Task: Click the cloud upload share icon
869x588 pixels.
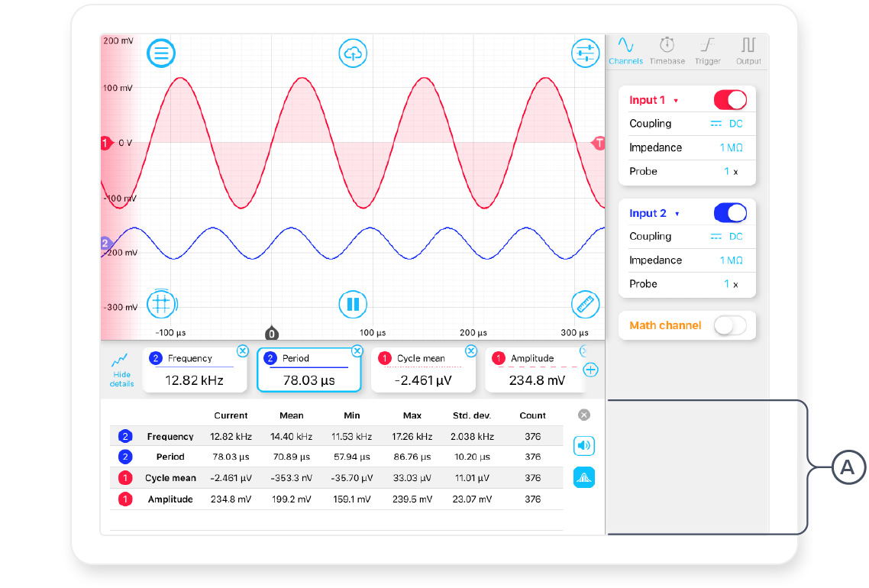Action: point(353,53)
